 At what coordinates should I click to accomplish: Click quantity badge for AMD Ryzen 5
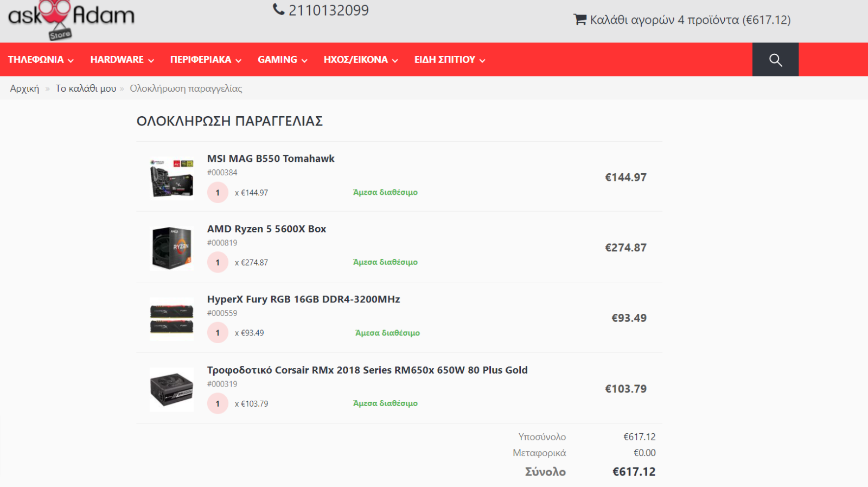pyautogui.click(x=218, y=262)
